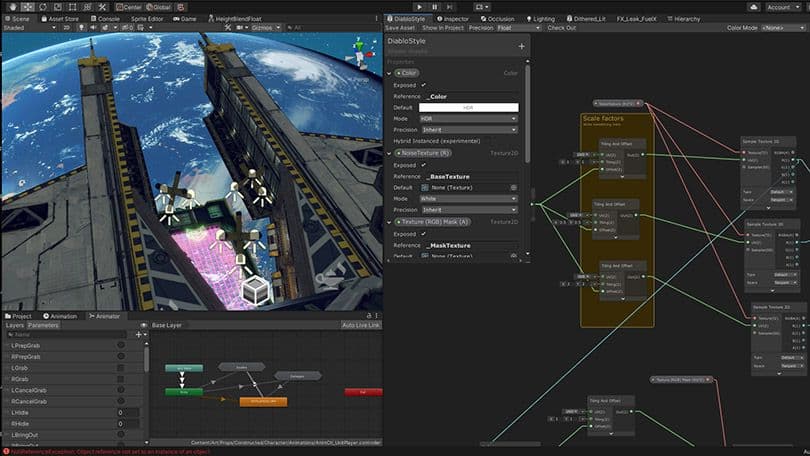810x456 pixels.
Task: Click the Auto Live Link button
Action: 360,325
